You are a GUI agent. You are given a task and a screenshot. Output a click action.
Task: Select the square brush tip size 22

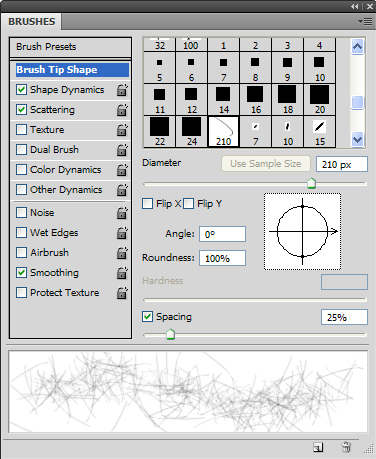point(159,132)
